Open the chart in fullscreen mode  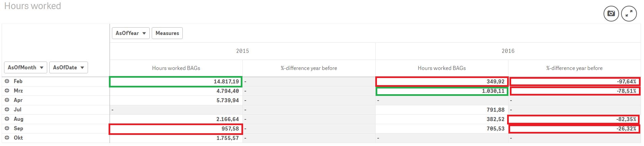click(629, 14)
